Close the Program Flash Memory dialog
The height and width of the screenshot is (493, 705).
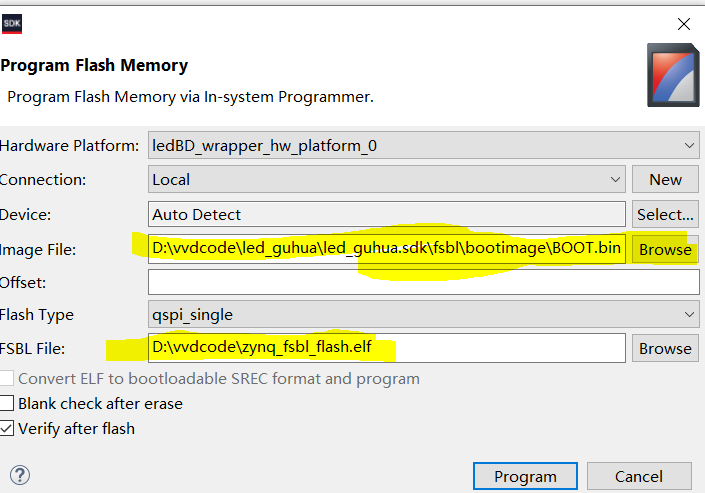coord(684,24)
